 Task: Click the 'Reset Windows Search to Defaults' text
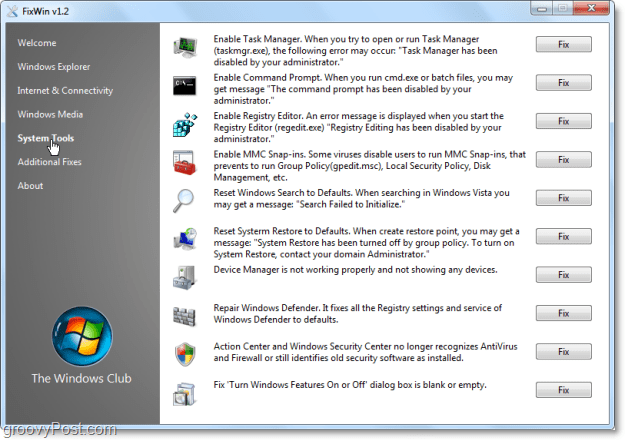pos(362,198)
